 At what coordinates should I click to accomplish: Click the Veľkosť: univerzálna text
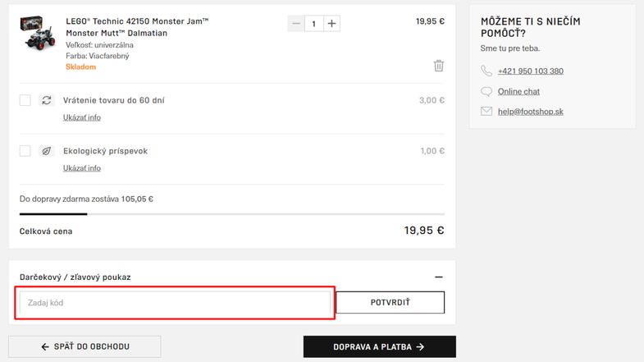click(x=99, y=45)
